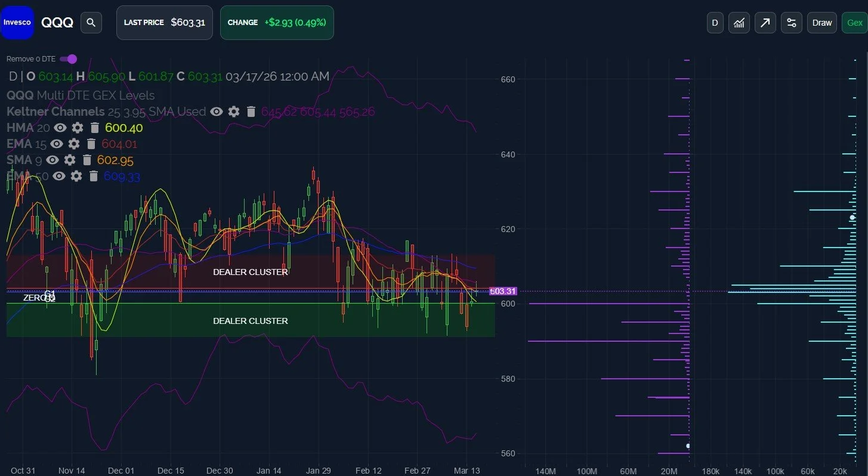This screenshot has height=476, width=868.
Task: Click the 180k axis label
Action: (711, 471)
